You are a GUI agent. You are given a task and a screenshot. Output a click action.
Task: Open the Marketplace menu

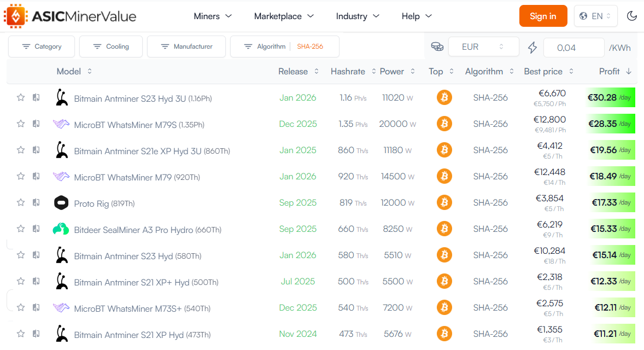point(284,16)
